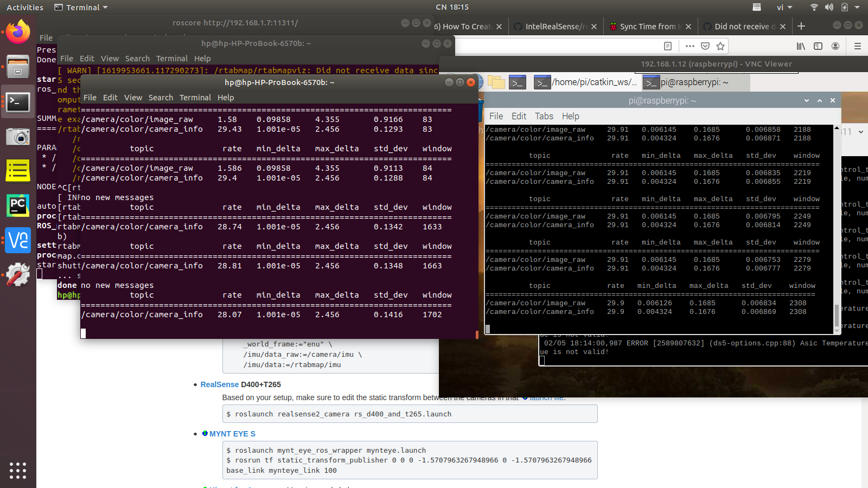Open Raspberry Pi file manager folder icon
The image size is (868, 488).
coord(496,82)
